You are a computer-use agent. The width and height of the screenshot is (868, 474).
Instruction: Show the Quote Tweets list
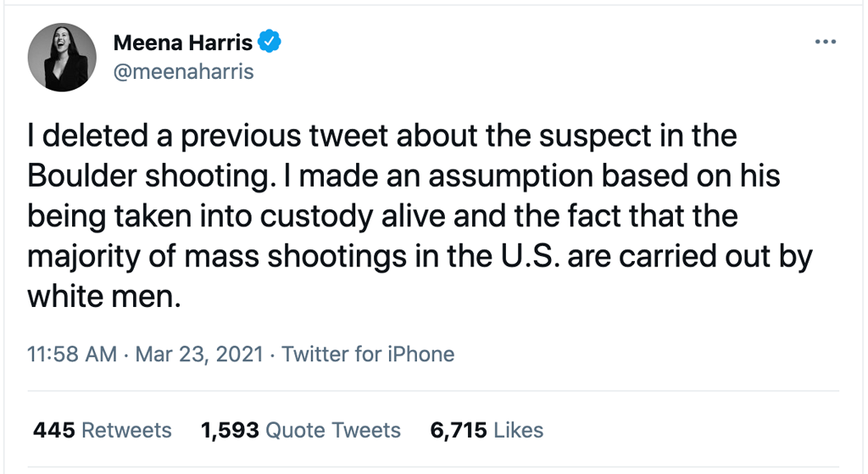[333, 430]
